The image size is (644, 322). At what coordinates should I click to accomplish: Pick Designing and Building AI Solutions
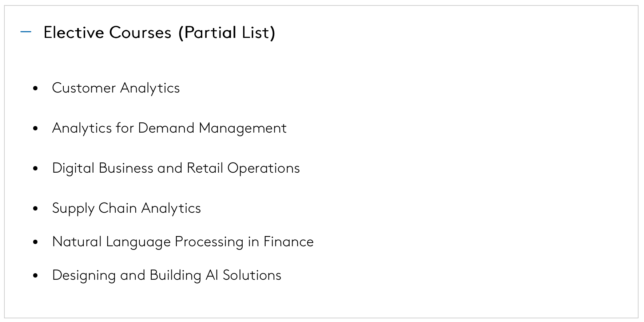tap(167, 275)
